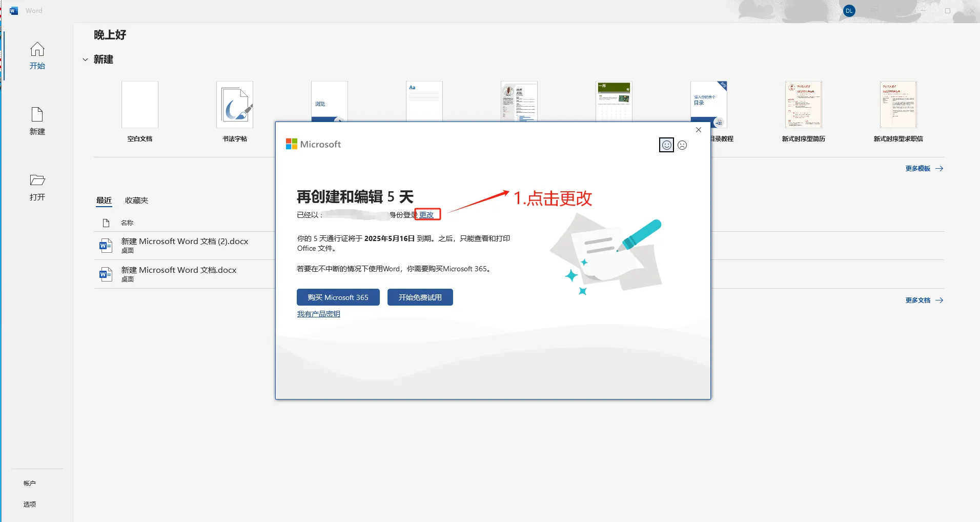This screenshot has width=980, height=522.
Task: Collapse the 新建 section chevron
Action: (x=85, y=59)
